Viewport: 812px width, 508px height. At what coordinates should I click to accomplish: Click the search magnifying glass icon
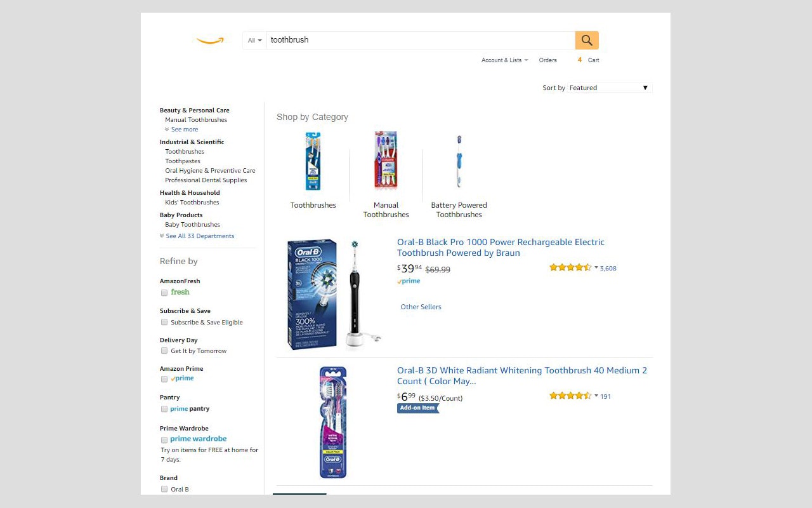coord(586,39)
